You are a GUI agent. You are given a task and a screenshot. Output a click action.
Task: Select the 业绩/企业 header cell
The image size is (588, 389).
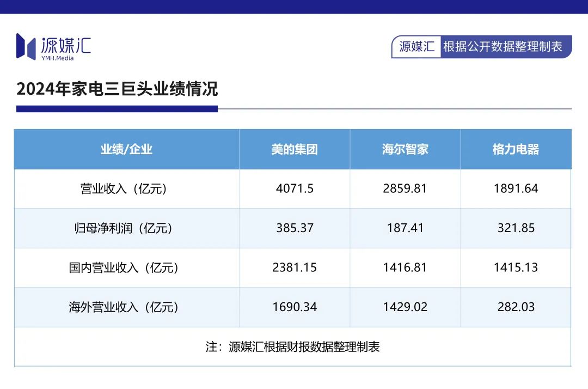pos(127,149)
